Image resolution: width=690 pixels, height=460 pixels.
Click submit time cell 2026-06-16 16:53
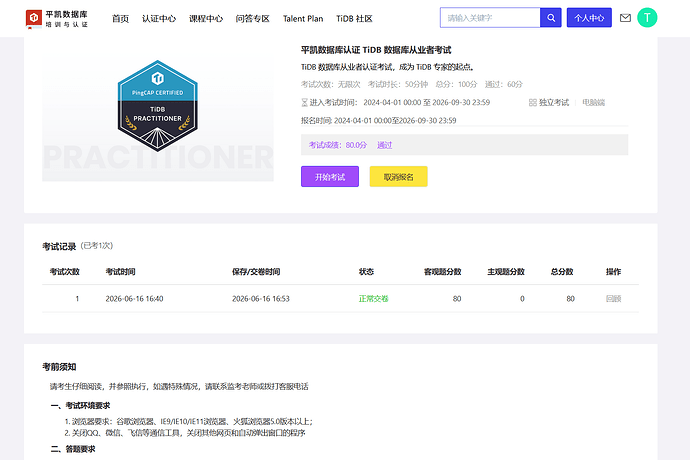tap(261, 298)
